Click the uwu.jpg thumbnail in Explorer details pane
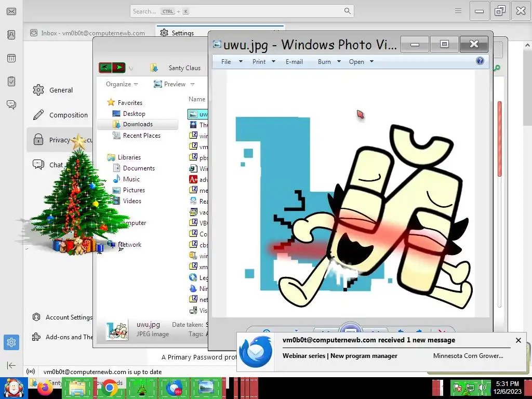The height and width of the screenshot is (399, 532). [117, 330]
